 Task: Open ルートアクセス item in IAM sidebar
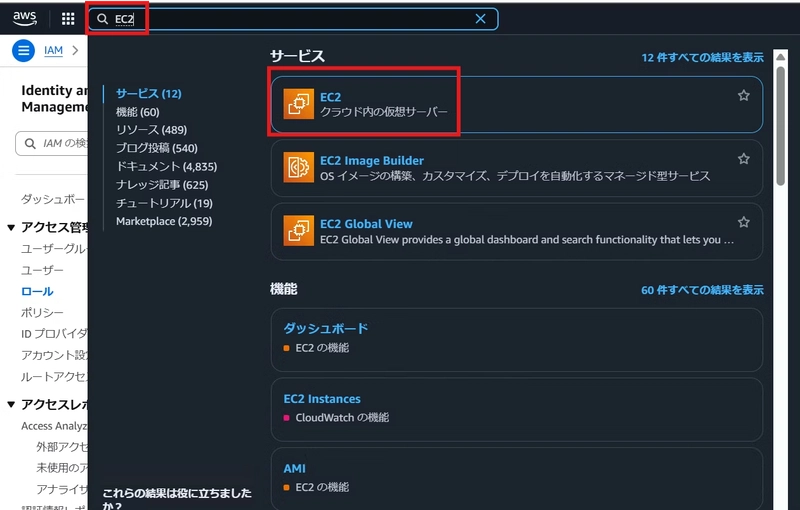[x=54, y=376]
